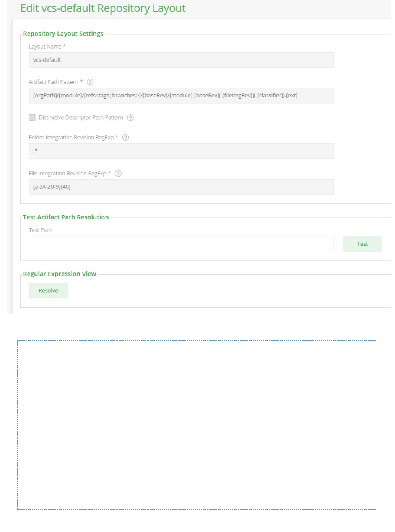
Task: Click the Test Artifact Path Resolution heading
Action: point(66,217)
